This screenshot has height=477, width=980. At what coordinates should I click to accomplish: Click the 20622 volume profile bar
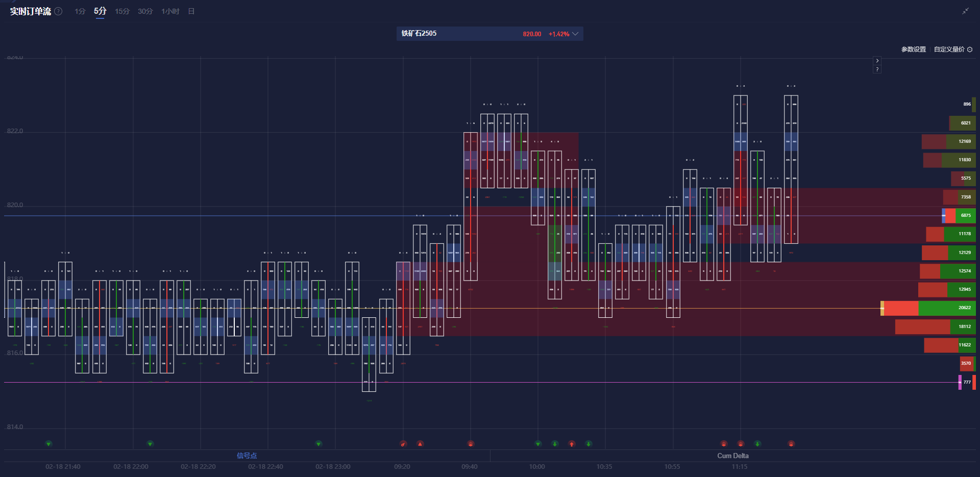pos(929,308)
